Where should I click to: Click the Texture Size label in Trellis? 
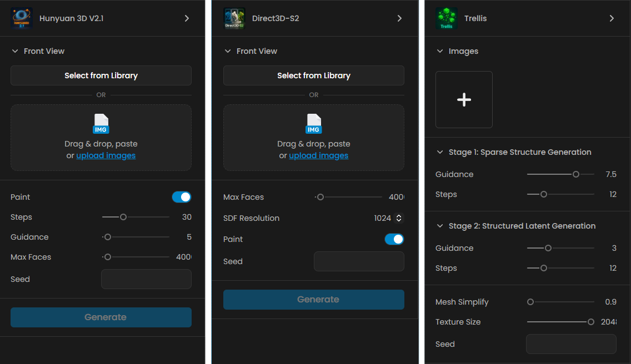458,322
